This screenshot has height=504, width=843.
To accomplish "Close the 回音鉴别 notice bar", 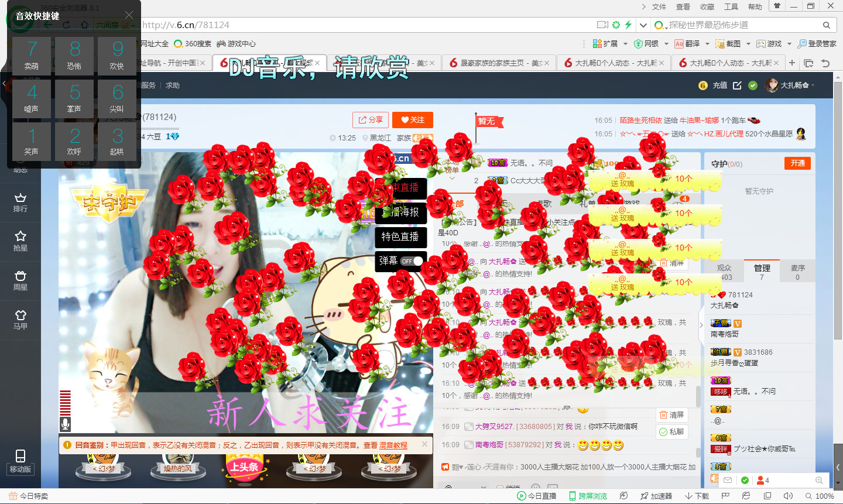I will [425, 444].
